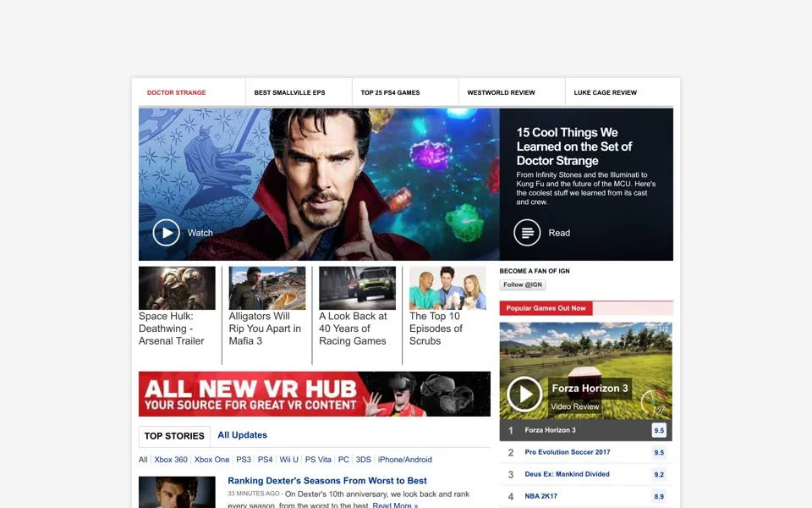The image size is (812, 508).
Task: Filter stories by PS4
Action: (265, 459)
